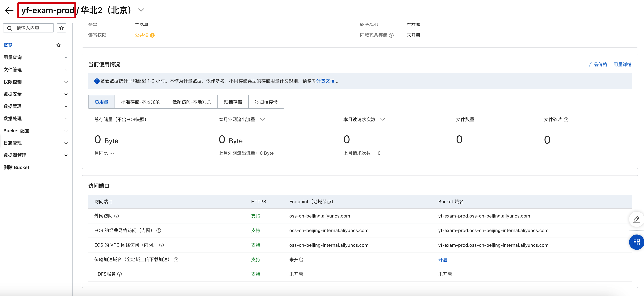The width and height of the screenshot is (644, 296).
Task: Click 支持 in the 外网访问 row
Action: coord(256,216)
